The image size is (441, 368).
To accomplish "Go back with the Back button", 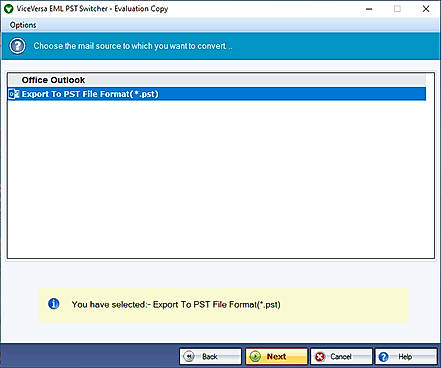I will pos(210,357).
